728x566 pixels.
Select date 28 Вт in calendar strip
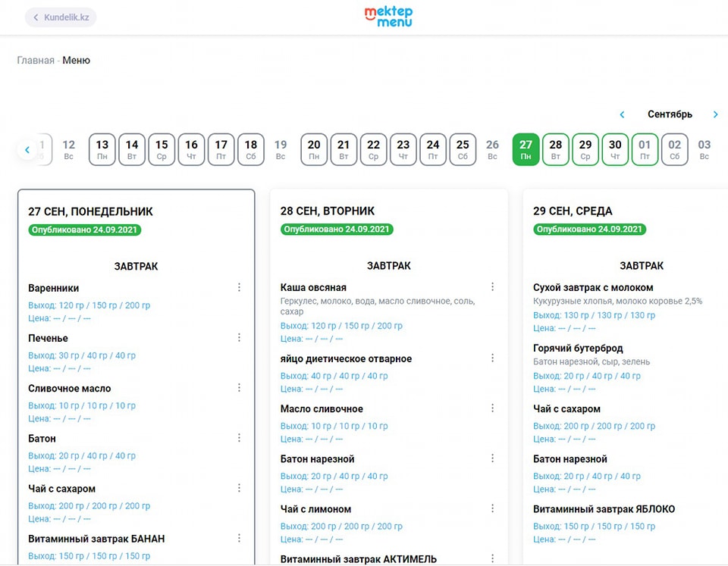pos(556,149)
